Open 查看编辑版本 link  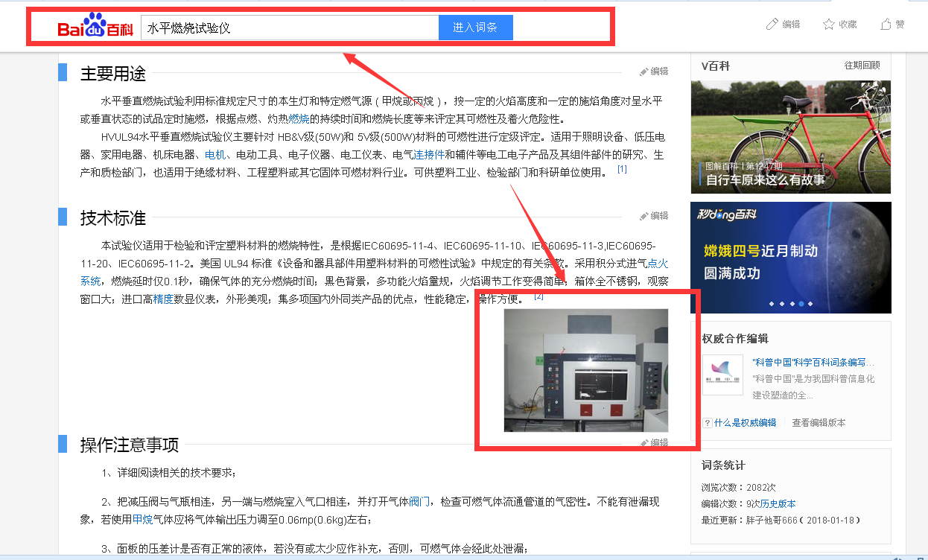[819, 423]
